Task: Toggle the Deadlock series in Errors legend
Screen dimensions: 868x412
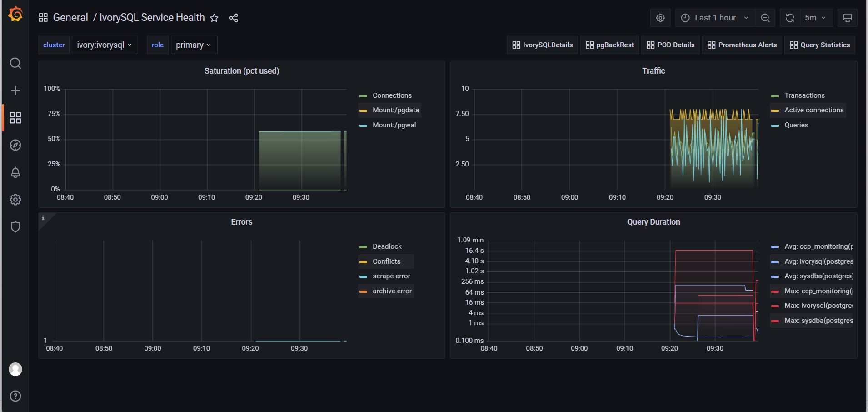Action: pyautogui.click(x=387, y=246)
